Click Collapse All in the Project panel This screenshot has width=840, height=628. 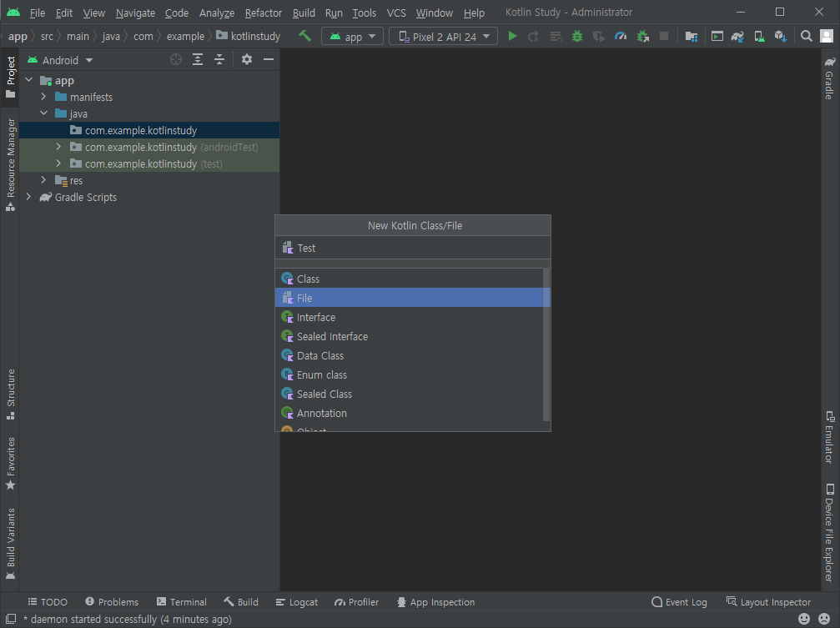220,59
